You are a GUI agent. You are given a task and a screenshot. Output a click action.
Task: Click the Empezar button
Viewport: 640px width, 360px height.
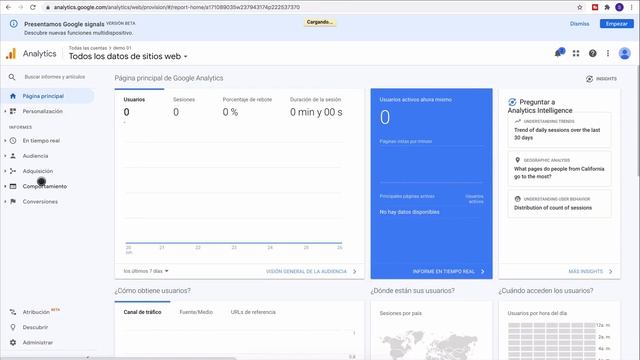(616, 24)
